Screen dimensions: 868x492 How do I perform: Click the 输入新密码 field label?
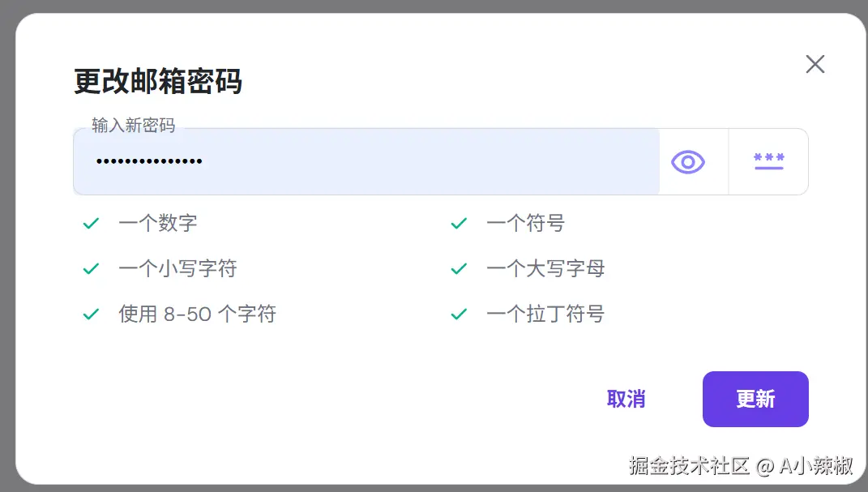(x=133, y=125)
